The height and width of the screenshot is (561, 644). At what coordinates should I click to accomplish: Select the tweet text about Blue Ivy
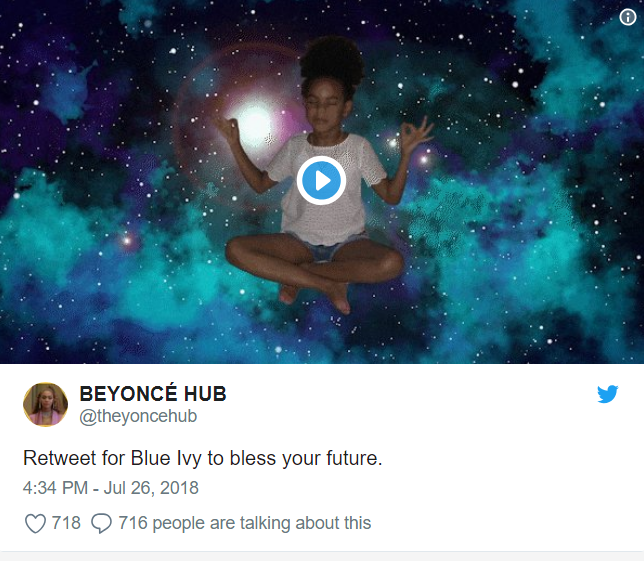[x=202, y=458]
